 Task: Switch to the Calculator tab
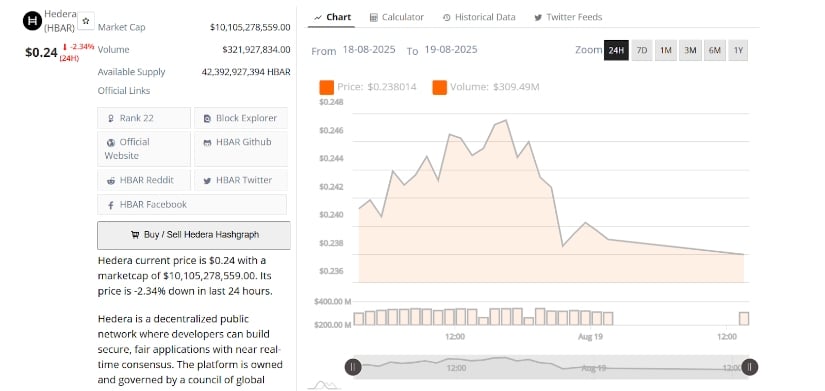(397, 17)
